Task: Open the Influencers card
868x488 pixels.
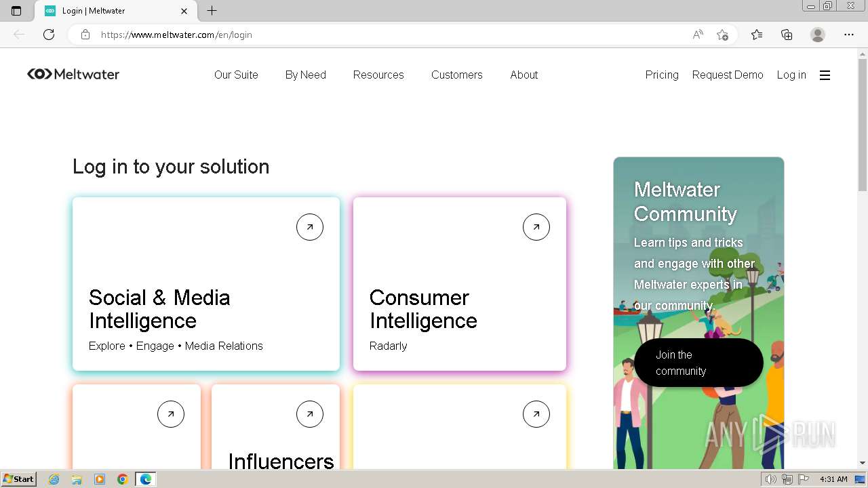Action: coord(275,427)
